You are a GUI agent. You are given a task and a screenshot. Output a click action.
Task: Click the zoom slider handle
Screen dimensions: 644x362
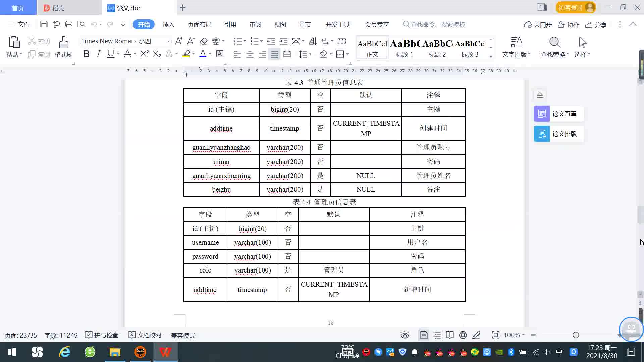[576, 335]
